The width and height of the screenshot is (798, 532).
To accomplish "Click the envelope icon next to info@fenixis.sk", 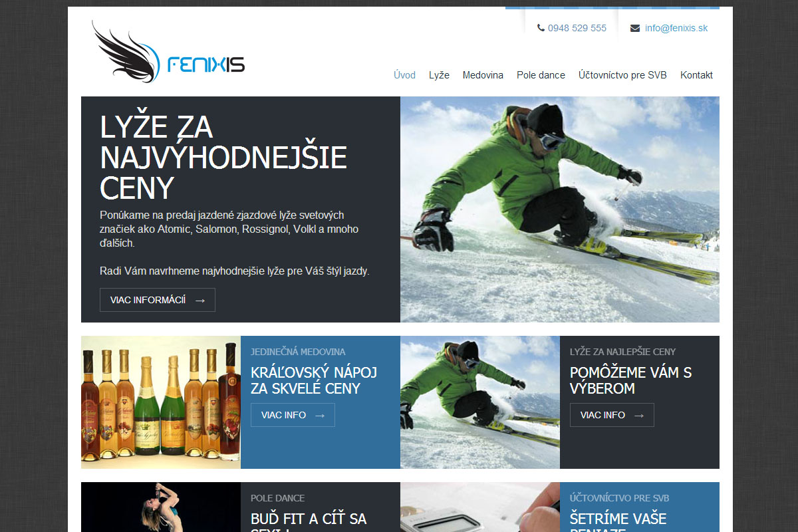I will [x=635, y=28].
